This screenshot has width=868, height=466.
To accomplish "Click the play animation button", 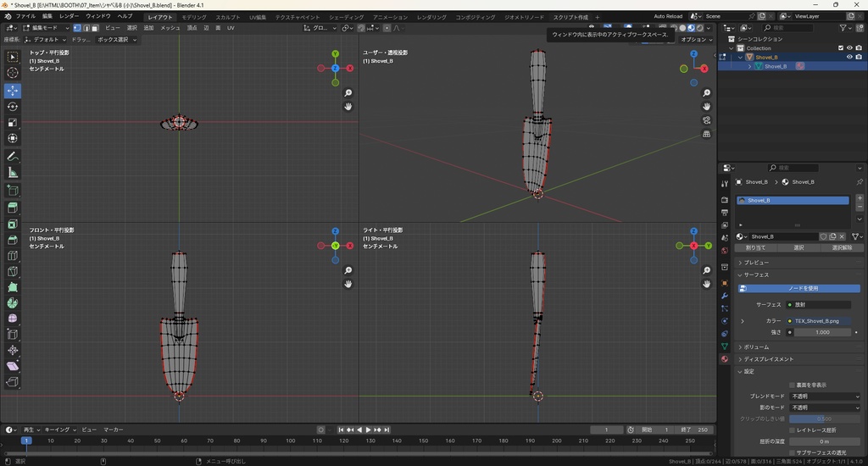I will tap(368, 430).
